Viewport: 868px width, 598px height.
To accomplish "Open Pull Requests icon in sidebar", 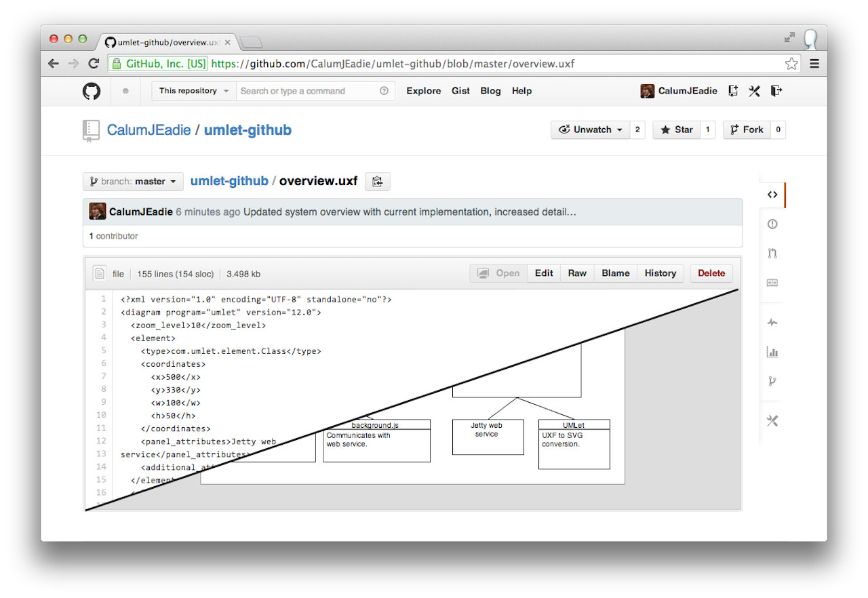I will 772,254.
